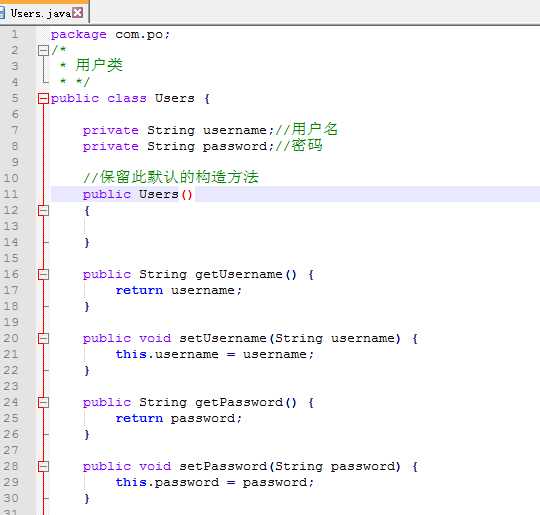Click 'setPassword' method name on line 28
Image resolution: width=540 pixels, height=515 pixels.
tap(223, 466)
